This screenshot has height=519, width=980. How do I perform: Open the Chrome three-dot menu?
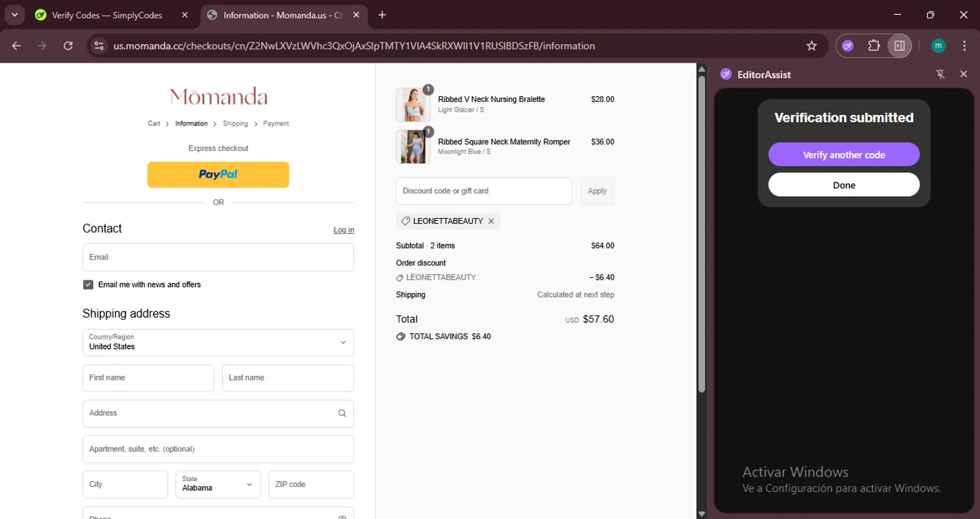(964, 46)
